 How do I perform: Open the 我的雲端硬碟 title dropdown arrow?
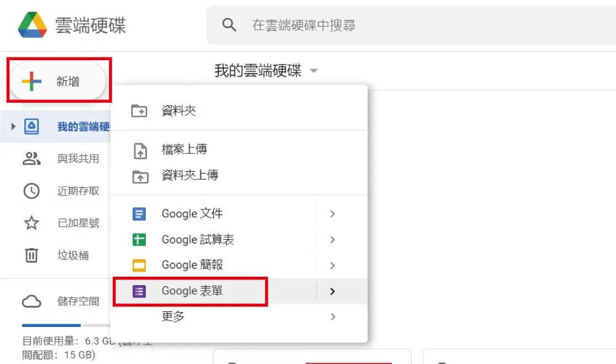click(313, 71)
